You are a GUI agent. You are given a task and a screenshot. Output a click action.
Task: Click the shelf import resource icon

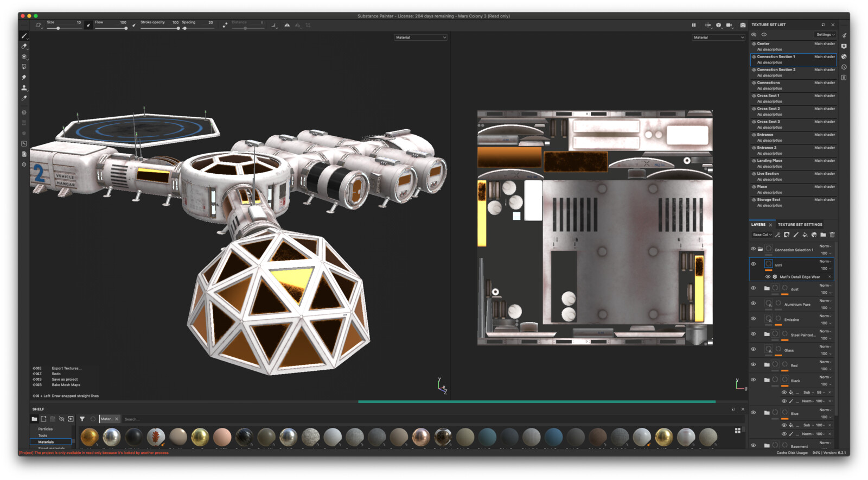pyautogui.click(x=71, y=419)
